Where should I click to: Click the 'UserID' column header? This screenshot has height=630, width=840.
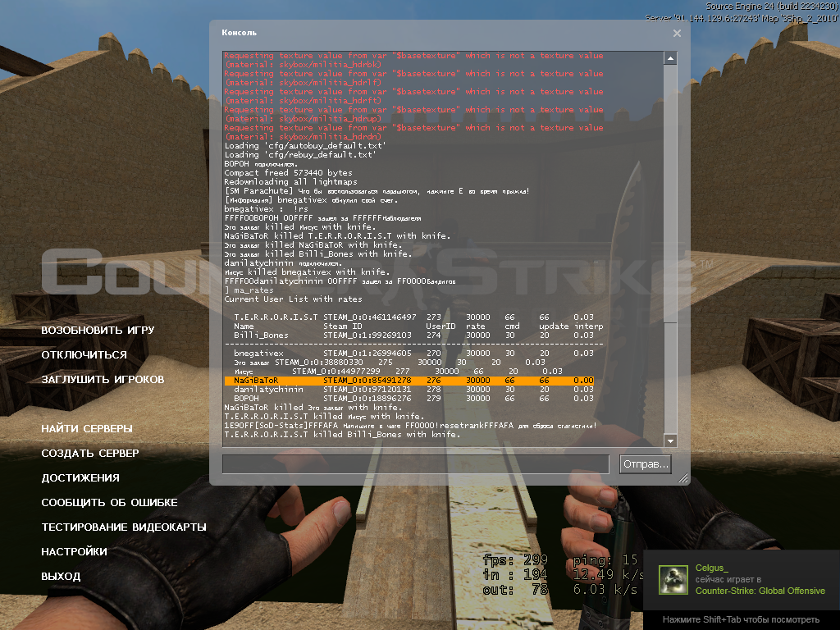[x=441, y=326]
